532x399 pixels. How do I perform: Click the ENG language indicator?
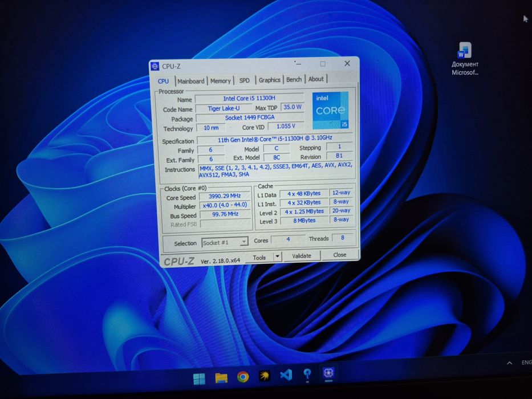point(526,363)
